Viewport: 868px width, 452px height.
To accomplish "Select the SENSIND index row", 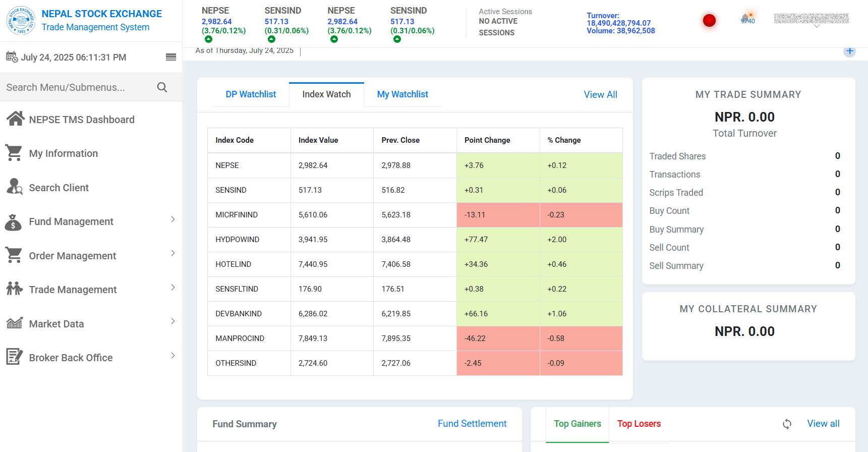I will 415,190.
